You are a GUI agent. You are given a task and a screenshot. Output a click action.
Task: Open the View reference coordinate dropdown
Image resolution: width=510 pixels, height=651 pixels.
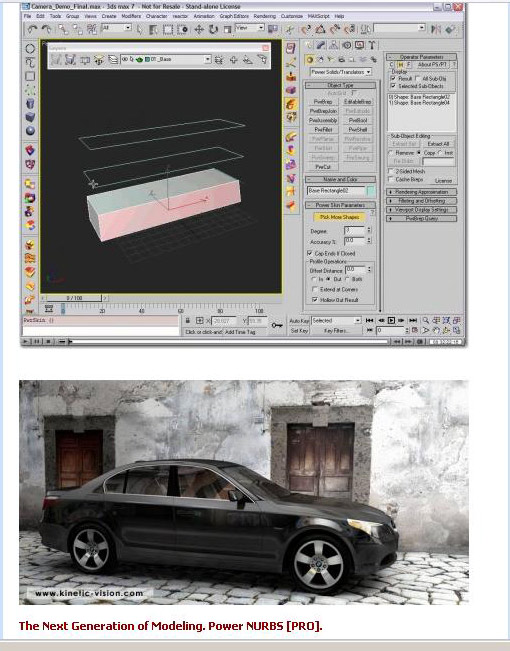(x=250, y=28)
